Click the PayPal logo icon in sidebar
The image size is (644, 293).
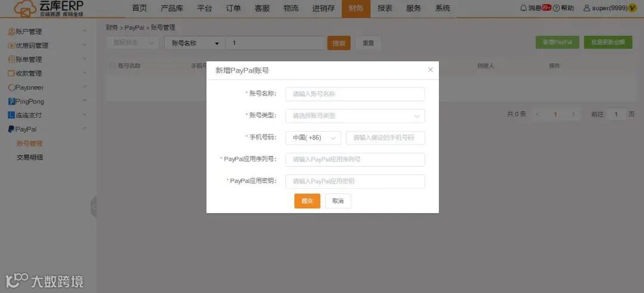[x=11, y=129]
